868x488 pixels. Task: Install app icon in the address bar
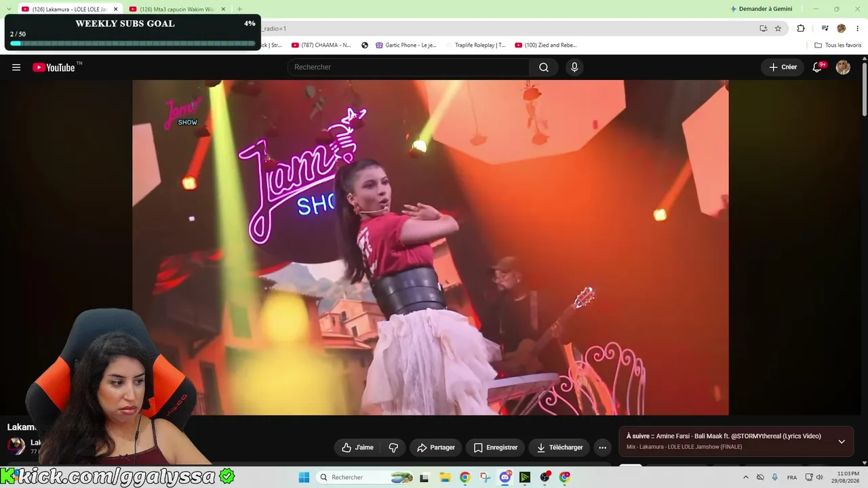pos(763,28)
